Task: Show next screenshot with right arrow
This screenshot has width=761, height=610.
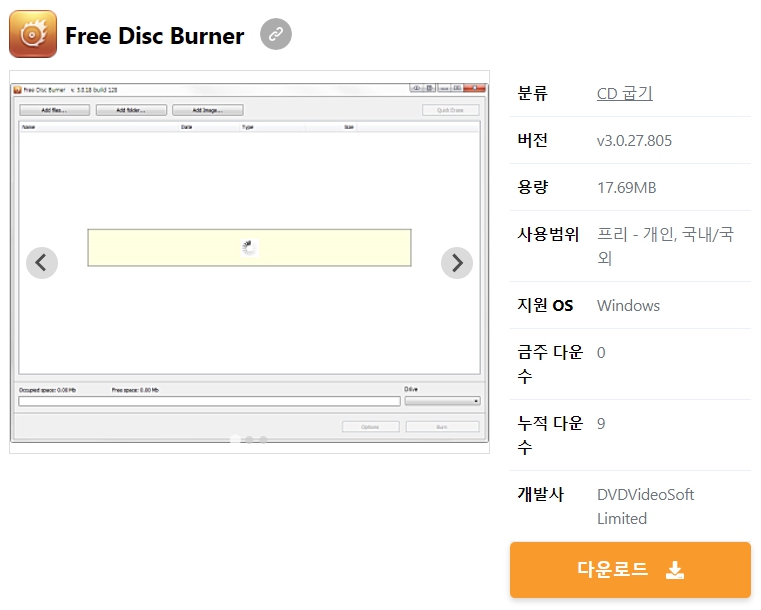Action: (x=457, y=263)
